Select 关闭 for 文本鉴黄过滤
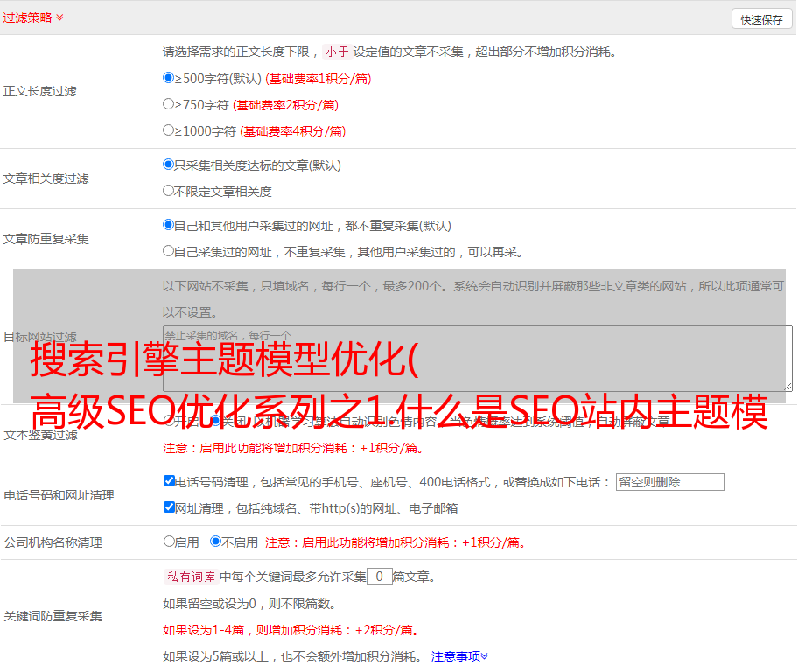This screenshot has width=798, height=672. (x=215, y=421)
